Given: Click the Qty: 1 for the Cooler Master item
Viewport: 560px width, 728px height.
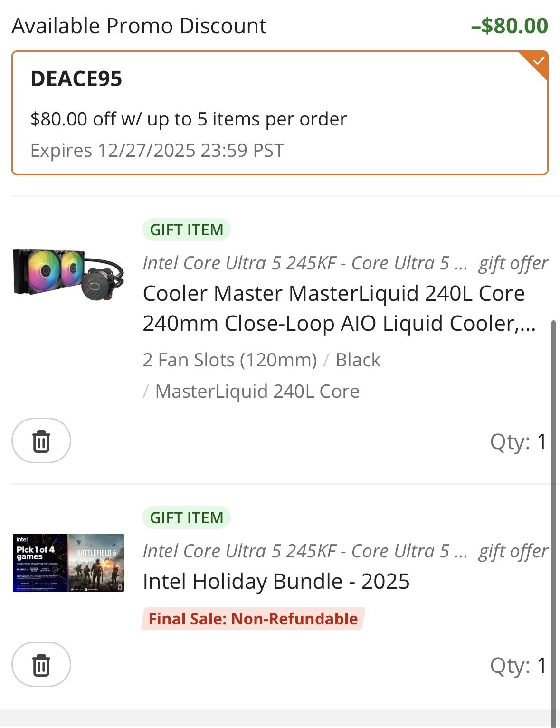Looking at the screenshot, I should pyautogui.click(x=518, y=441).
